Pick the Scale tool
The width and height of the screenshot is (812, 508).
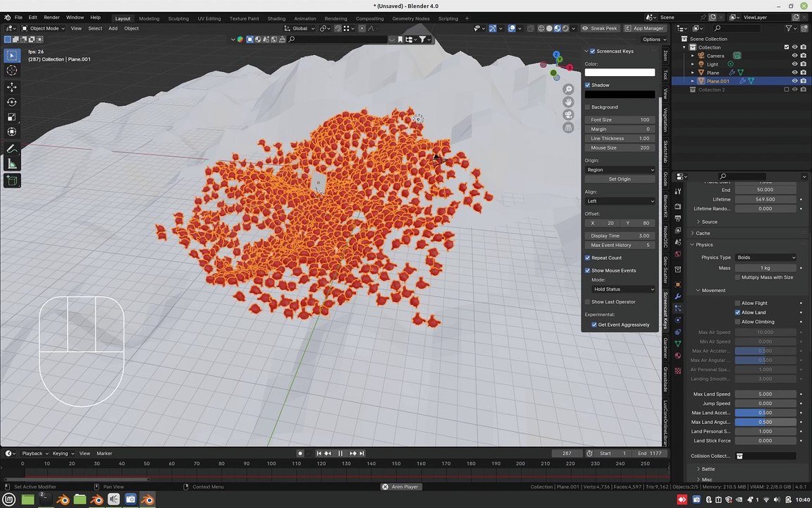12,117
